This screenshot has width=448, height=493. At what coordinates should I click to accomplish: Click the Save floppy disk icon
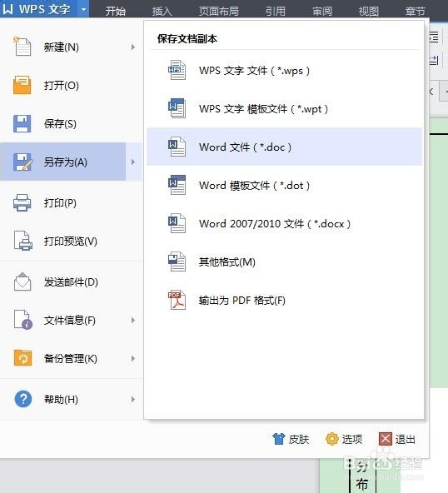[22, 123]
